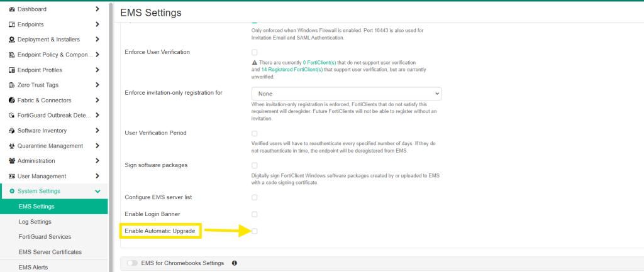Click the EMS Settings page heading
This screenshot has height=272, width=644.
point(151,13)
